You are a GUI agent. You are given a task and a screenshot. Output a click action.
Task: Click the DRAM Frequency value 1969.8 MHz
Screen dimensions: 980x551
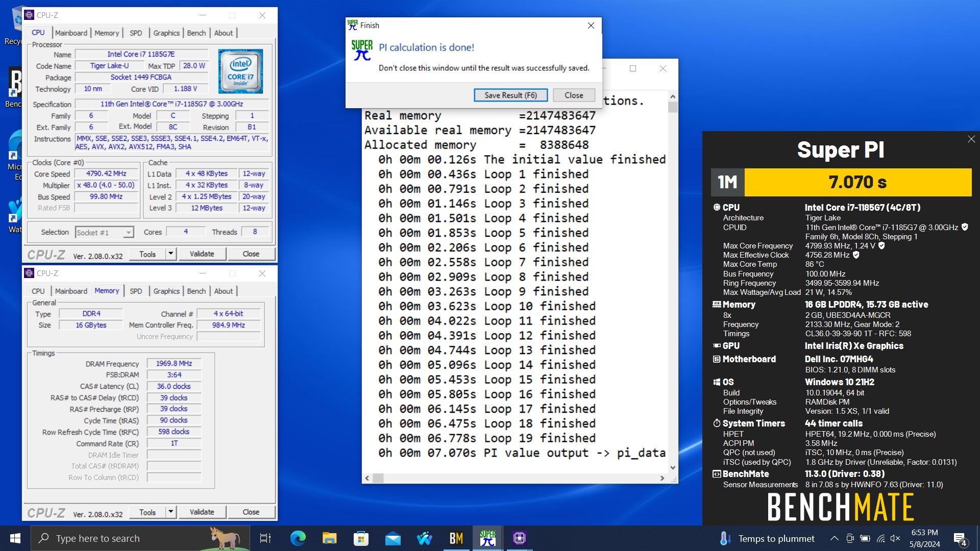(x=174, y=363)
